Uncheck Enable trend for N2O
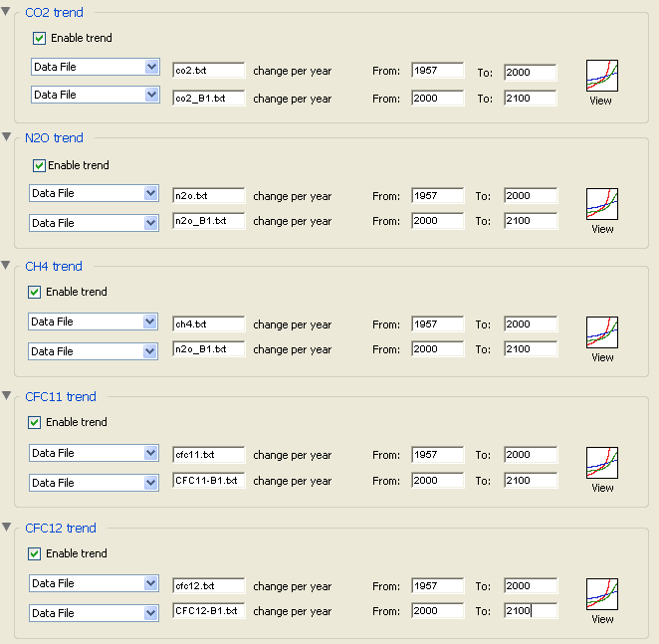659x644 pixels. pos(40,166)
